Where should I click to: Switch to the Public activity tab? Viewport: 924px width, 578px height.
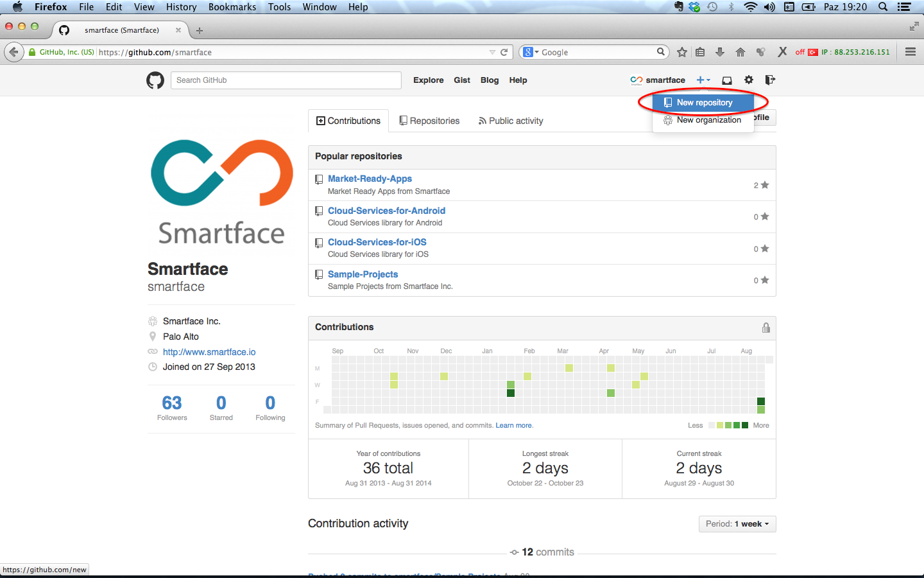tap(511, 121)
